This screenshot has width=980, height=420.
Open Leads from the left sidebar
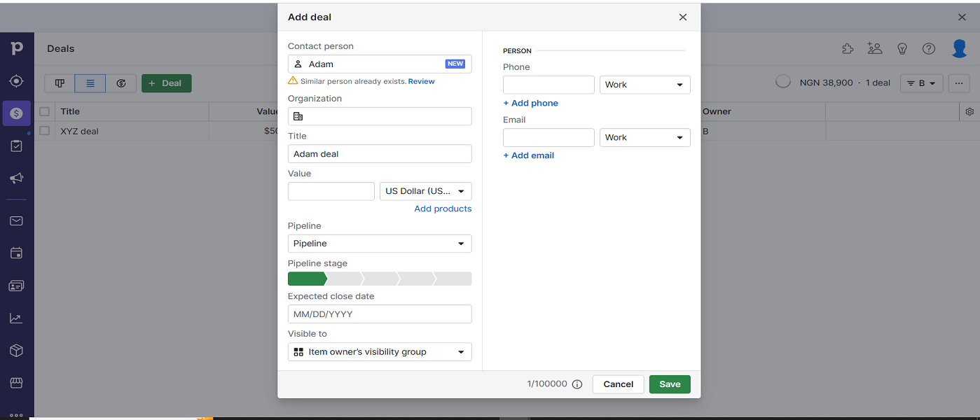tap(16, 81)
